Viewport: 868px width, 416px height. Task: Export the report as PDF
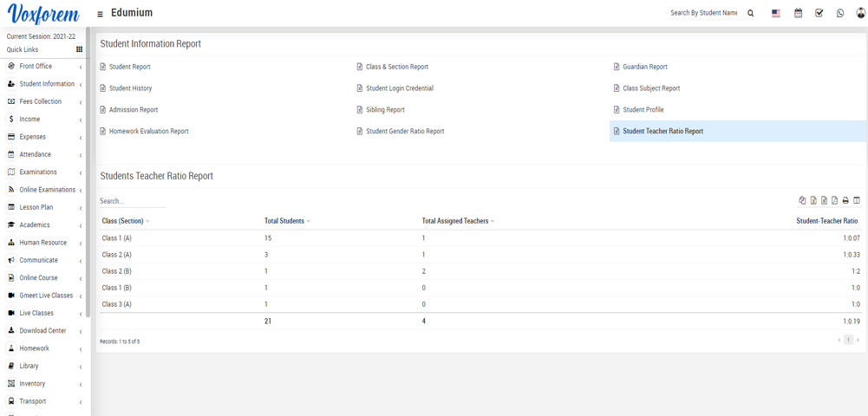click(x=834, y=200)
